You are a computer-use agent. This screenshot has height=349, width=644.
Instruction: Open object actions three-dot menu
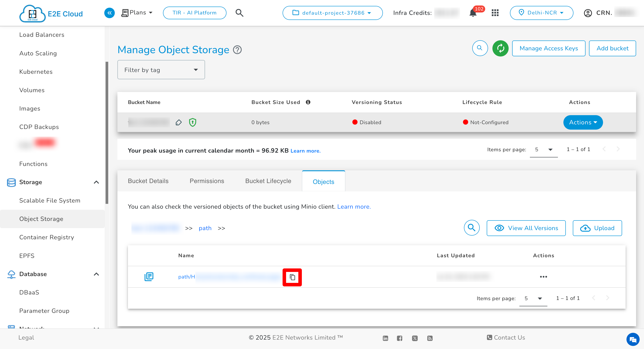click(x=543, y=277)
